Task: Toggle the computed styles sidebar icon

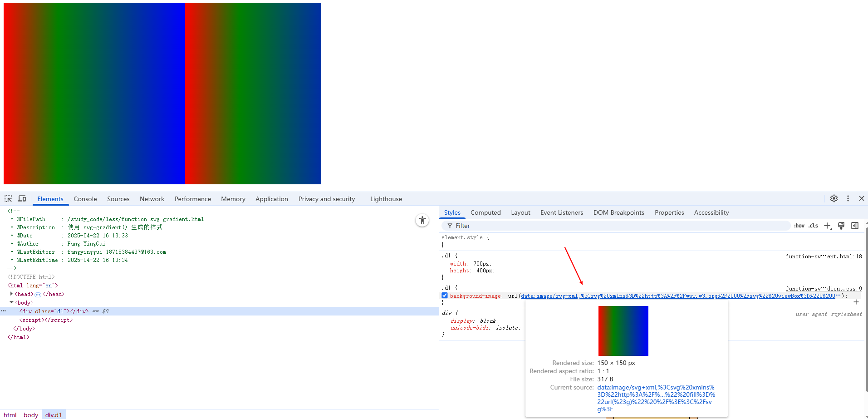Action: click(x=855, y=226)
